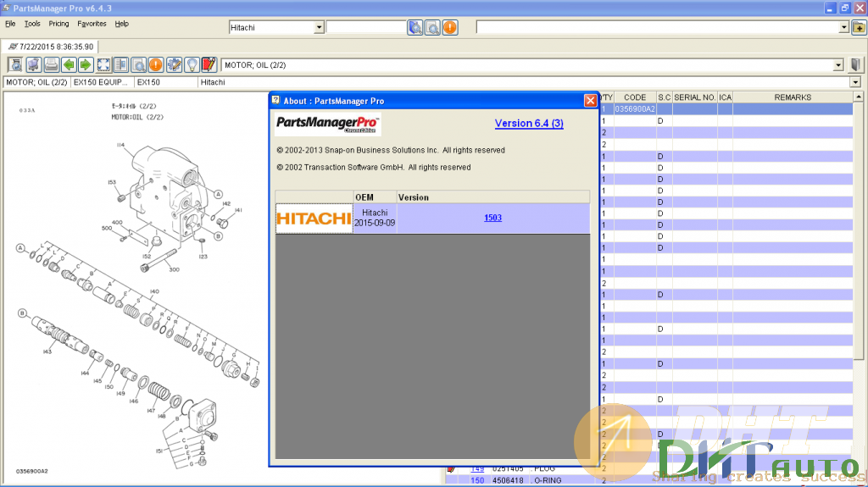This screenshot has height=487, width=868.
Task: Click the add bookmark icon at top right
Action: [858, 27]
